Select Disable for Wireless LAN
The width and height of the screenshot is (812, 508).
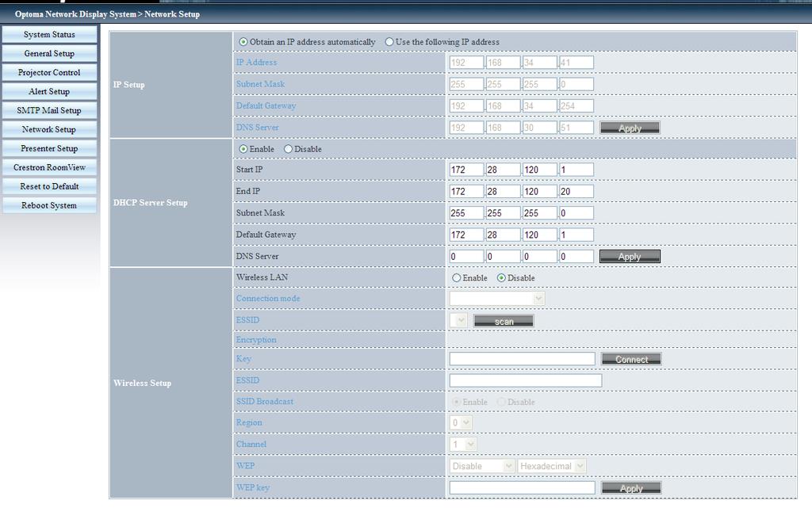501,278
